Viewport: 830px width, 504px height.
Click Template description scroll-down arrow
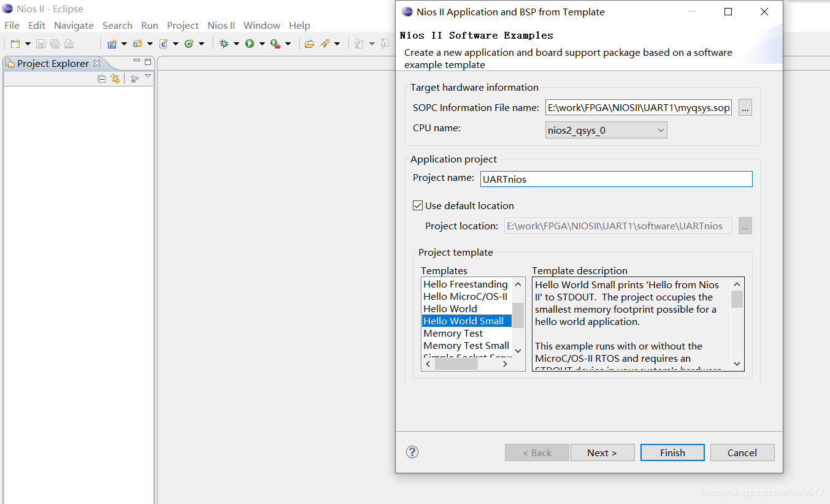point(737,364)
